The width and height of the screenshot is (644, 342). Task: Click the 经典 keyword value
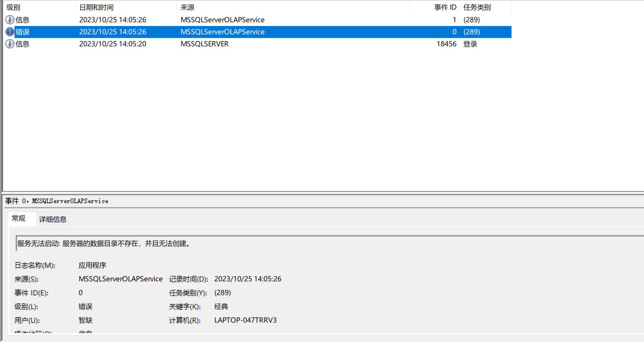pyautogui.click(x=221, y=306)
